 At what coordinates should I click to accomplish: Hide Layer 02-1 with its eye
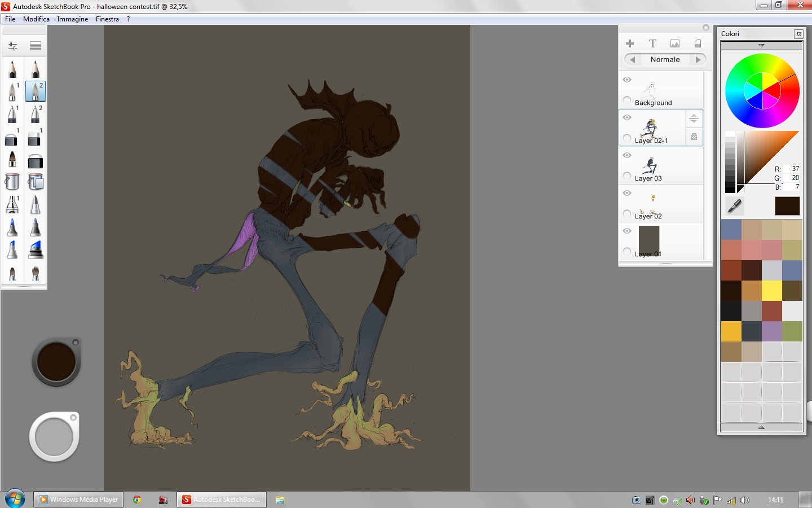point(627,117)
